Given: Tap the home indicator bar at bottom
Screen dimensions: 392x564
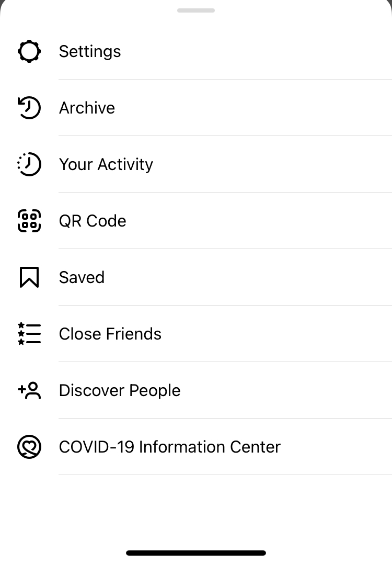Looking at the screenshot, I should [x=196, y=553].
